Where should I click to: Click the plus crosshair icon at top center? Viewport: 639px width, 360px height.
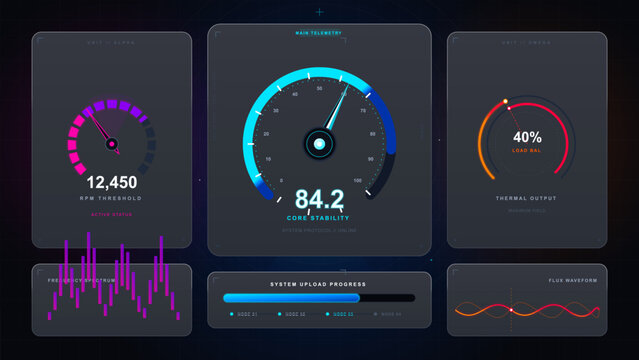pyautogui.click(x=320, y=12)
